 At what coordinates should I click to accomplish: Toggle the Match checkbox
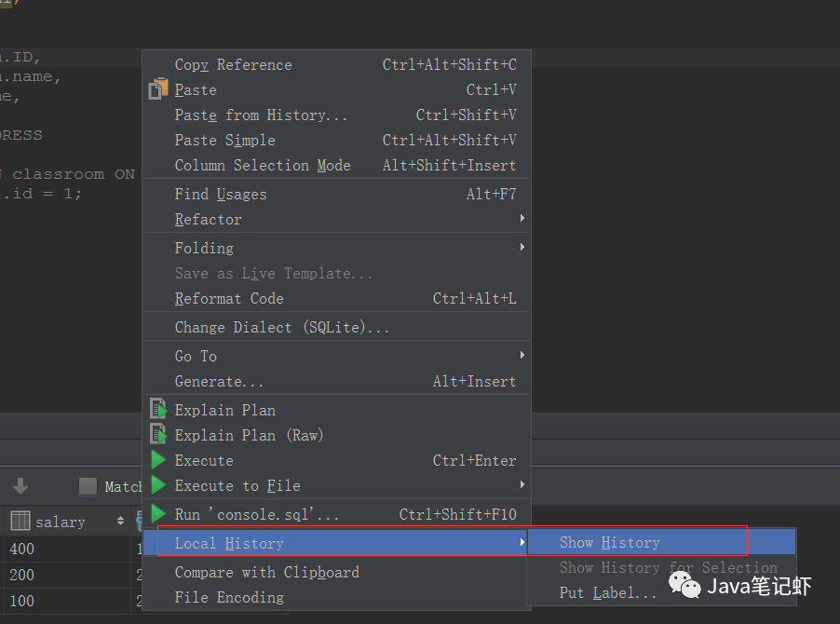88,486
